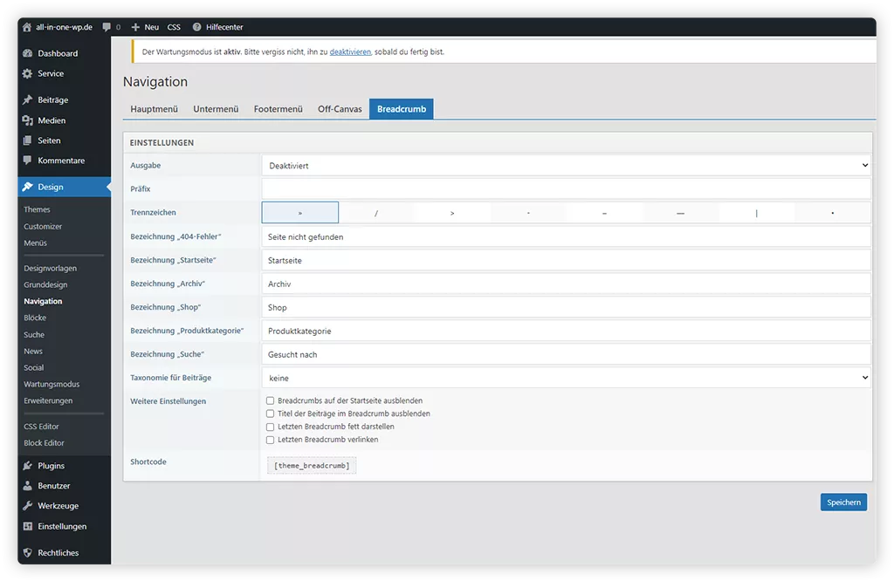
Task: Switch to the Hauptmenü tab
Action: point(154,109)
